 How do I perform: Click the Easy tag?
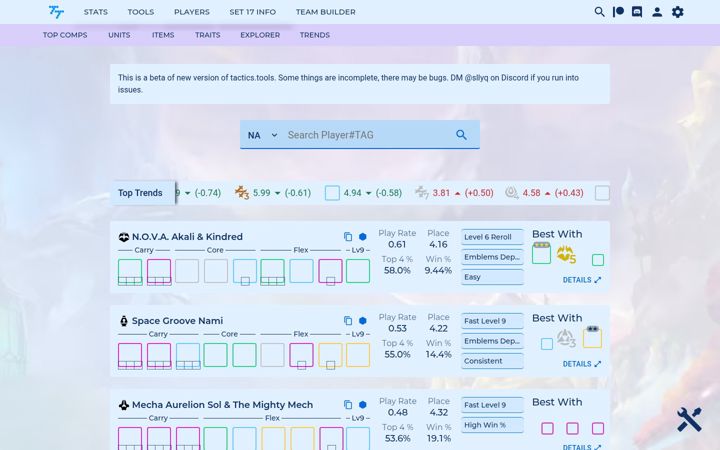[x=492, y=277]
